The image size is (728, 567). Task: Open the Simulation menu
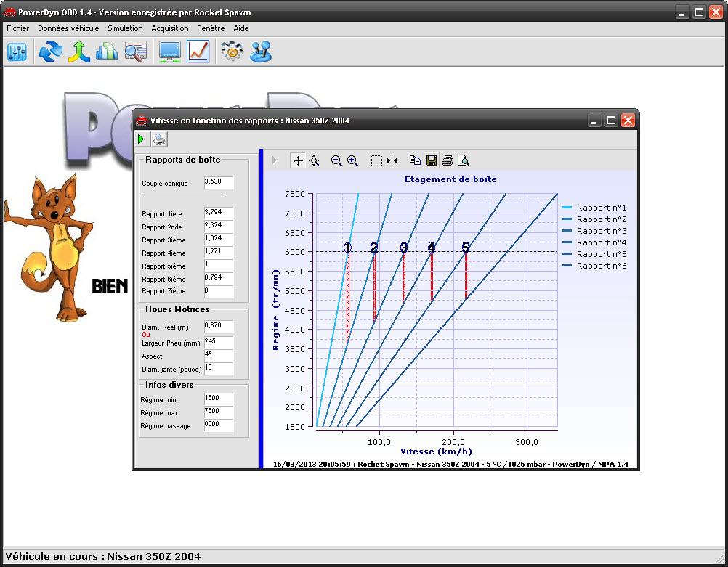pyautogui.click(x=125, y=28)
